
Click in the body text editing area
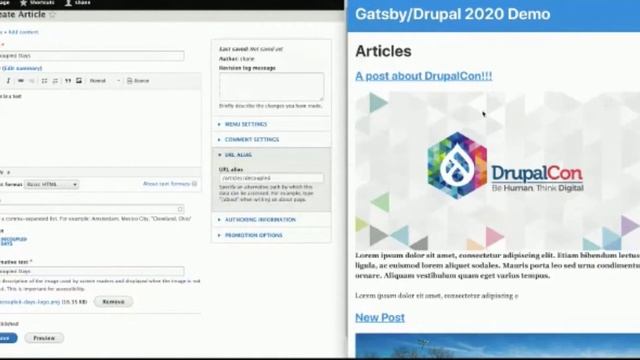(x=100, y=129)
